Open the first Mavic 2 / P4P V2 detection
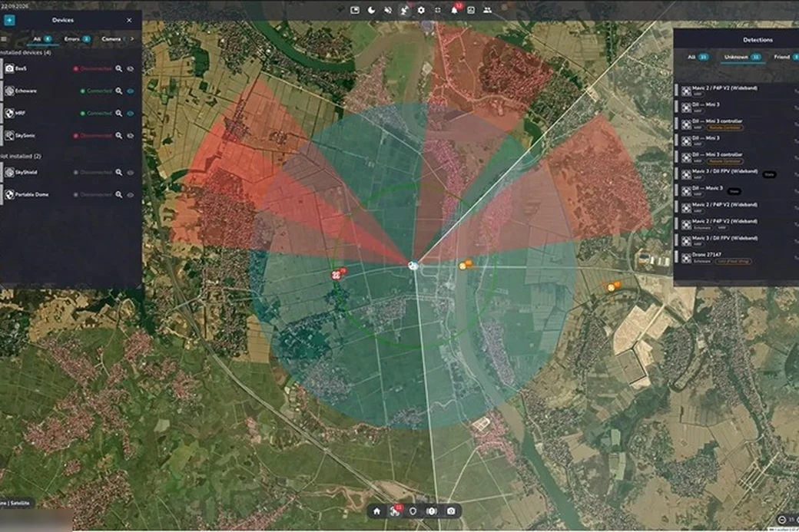 click(737, 91)
